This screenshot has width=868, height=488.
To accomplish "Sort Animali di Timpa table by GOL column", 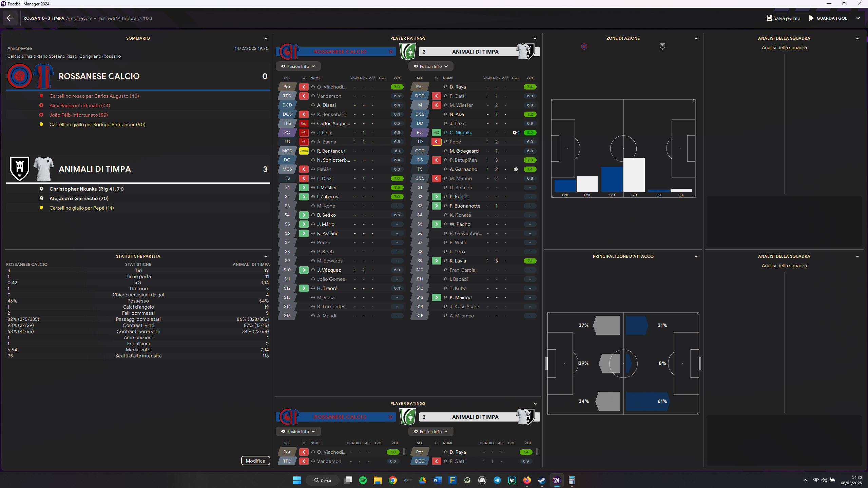I will (515, 78).
